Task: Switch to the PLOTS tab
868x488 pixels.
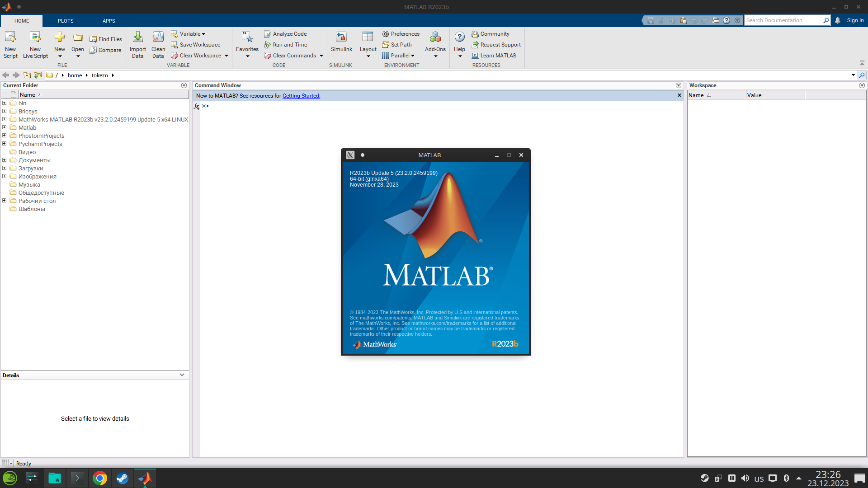Action: (66, 20)
